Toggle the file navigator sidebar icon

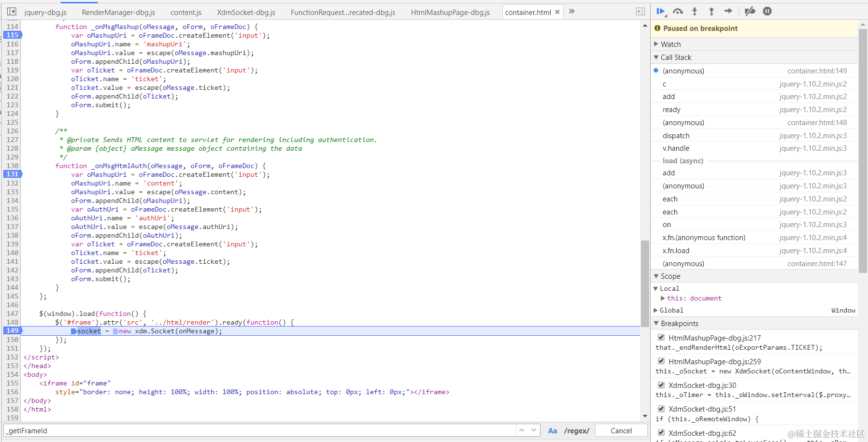click(12, 12)
